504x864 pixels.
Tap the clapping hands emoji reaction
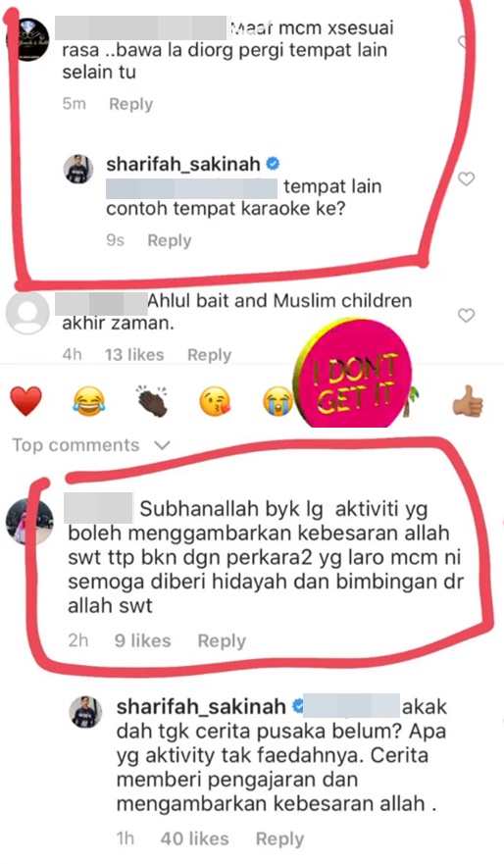[x=151, y=401]
